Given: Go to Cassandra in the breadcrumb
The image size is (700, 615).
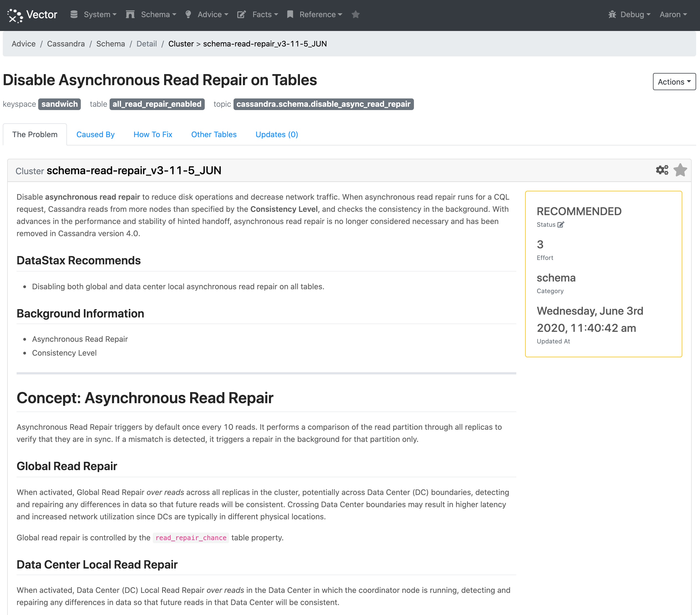Looking at the screenshot, I should click(66, 44).
